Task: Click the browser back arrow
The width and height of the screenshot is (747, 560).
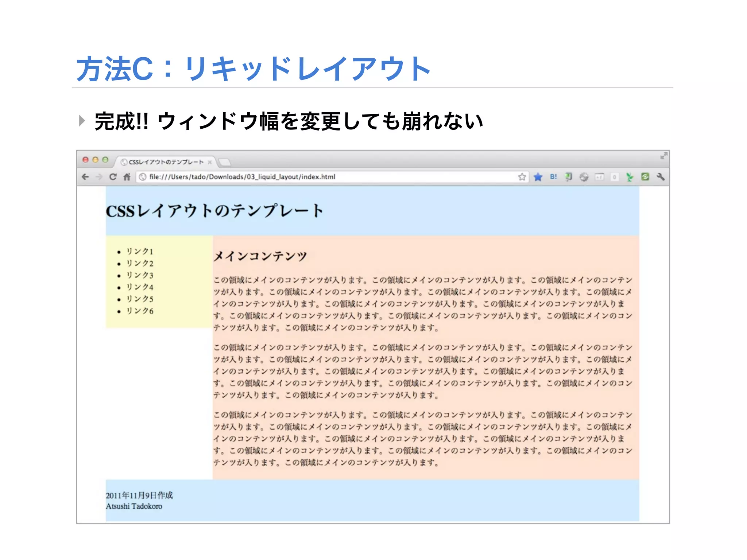Action: pyautogui.click(x=85, y=177)
